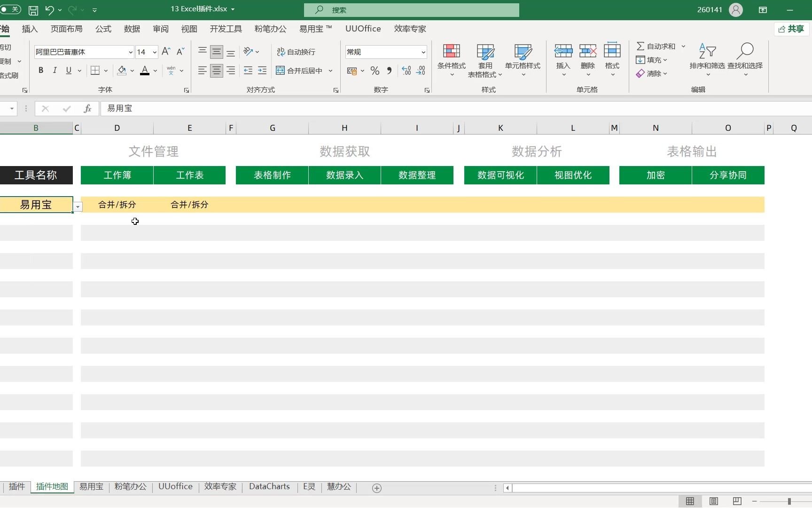Switch to the DataCharts sheet tab

(269, 486)
